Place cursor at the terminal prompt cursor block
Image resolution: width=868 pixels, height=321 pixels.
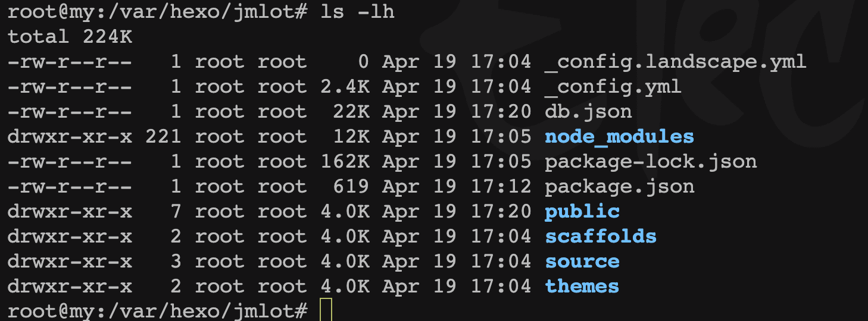(x=325, y=310)
